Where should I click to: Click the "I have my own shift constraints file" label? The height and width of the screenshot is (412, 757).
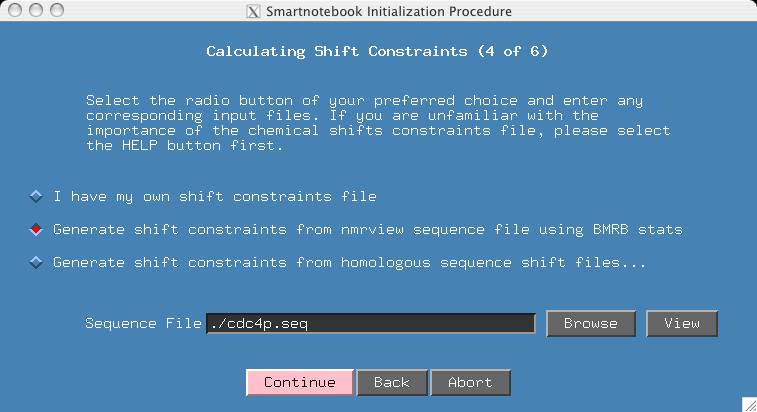tap(215, 196)
